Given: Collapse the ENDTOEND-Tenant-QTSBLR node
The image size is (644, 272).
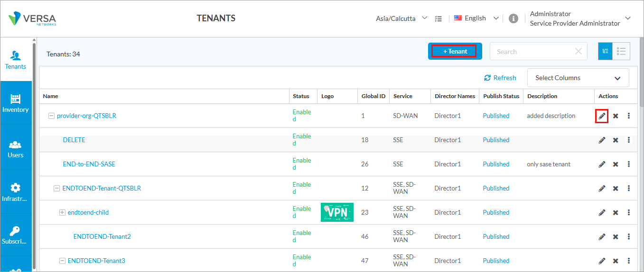Looking at the screenshot, I should pyautogui.click(x=57, y=188).
